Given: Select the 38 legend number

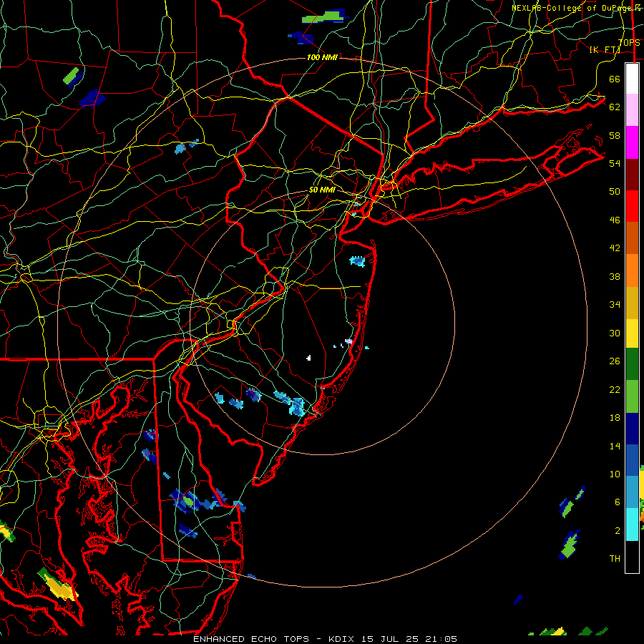Looking at the screenshot, I should pyautogui.click(x=615, y=277).
